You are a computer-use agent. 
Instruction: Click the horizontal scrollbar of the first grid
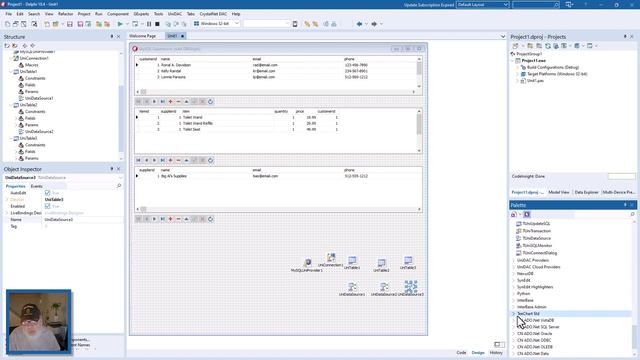(x=276, y=92)
